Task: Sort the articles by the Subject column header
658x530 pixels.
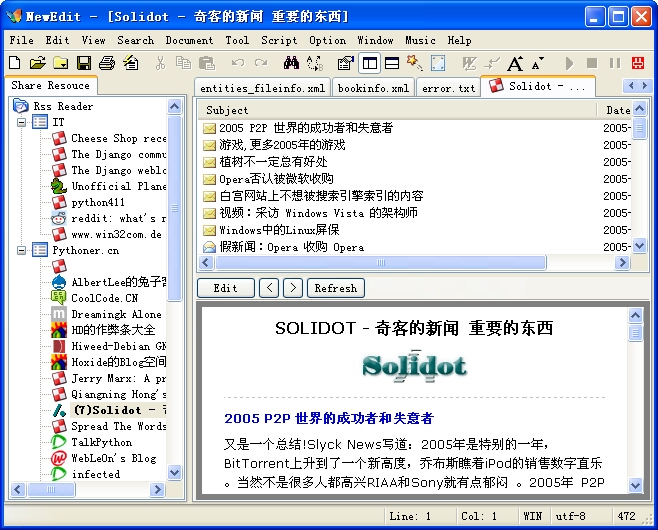Action: pos(400,110)
